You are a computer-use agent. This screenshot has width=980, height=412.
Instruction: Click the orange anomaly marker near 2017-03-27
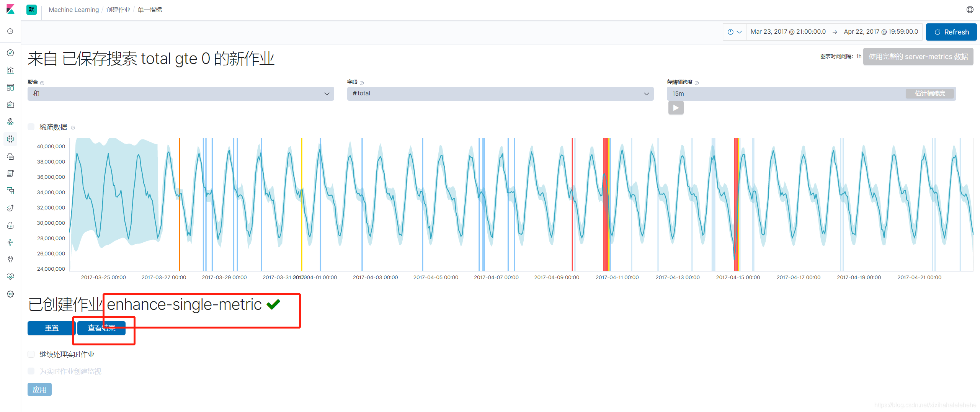click(x=179, y=204)
